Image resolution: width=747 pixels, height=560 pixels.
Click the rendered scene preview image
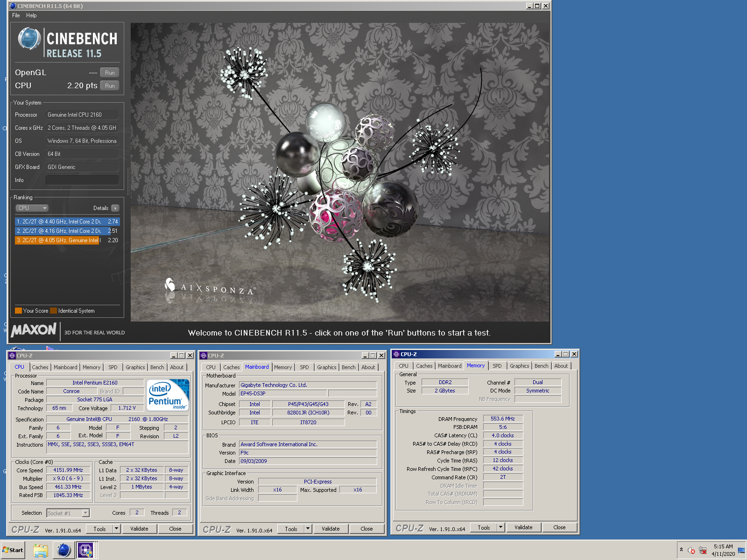340,172
